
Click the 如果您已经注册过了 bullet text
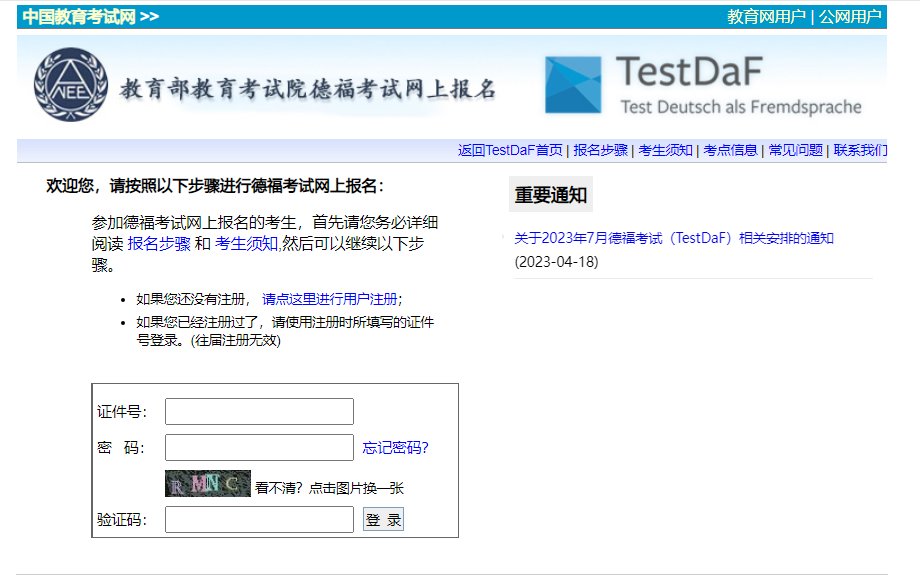pos(285,331)
